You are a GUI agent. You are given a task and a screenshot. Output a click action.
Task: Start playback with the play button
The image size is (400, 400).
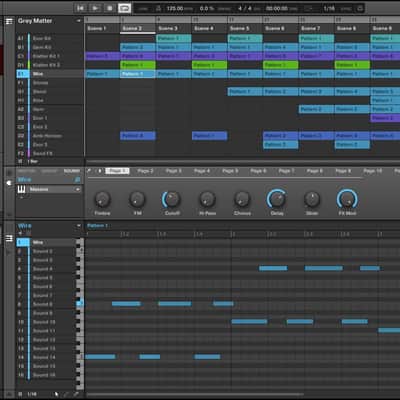coord(95,8)
